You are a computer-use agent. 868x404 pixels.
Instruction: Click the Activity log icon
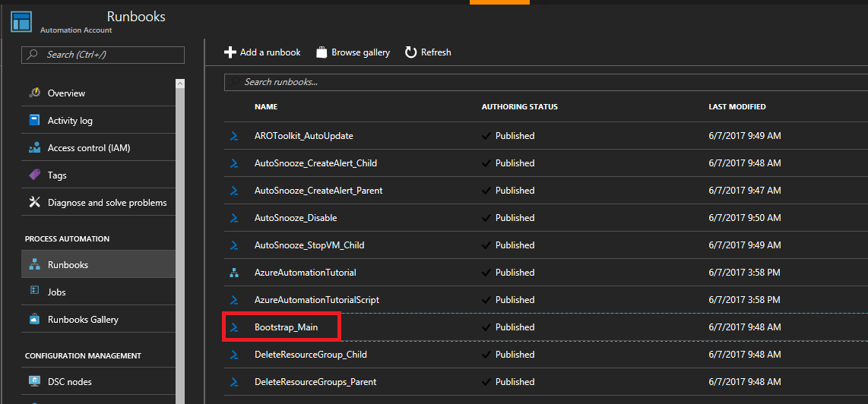34,120
